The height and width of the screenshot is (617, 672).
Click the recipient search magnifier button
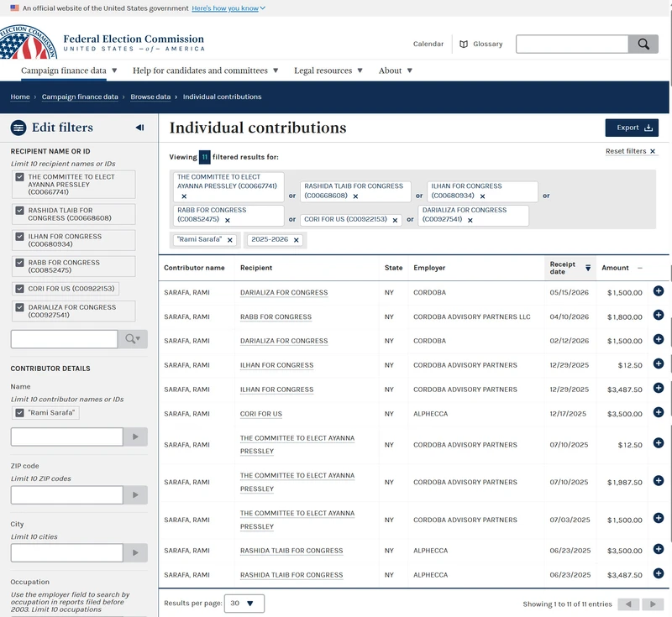click(x=133, y=339)
